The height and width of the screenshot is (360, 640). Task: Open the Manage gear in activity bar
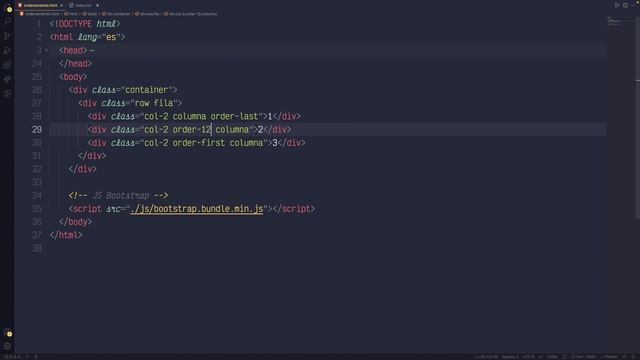7,347
